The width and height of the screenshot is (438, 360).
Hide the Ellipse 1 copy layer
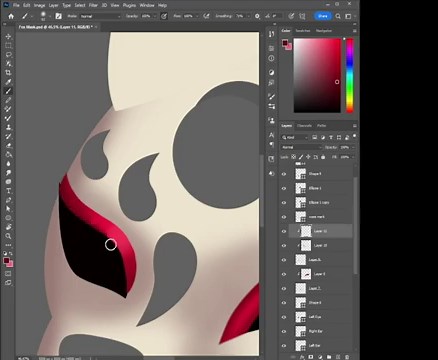point(284,203)
